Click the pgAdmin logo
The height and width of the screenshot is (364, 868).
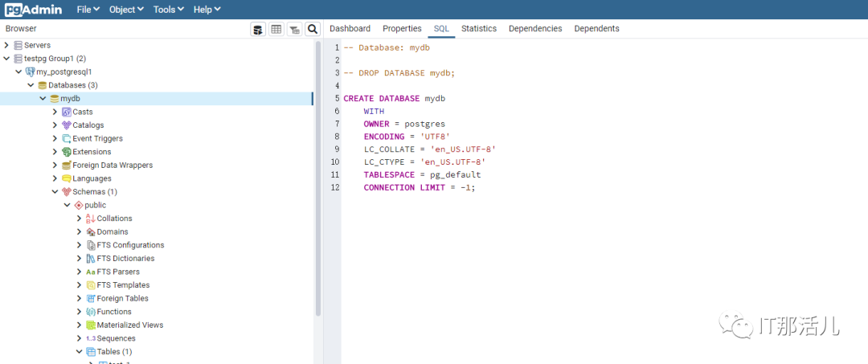[34, 10]
